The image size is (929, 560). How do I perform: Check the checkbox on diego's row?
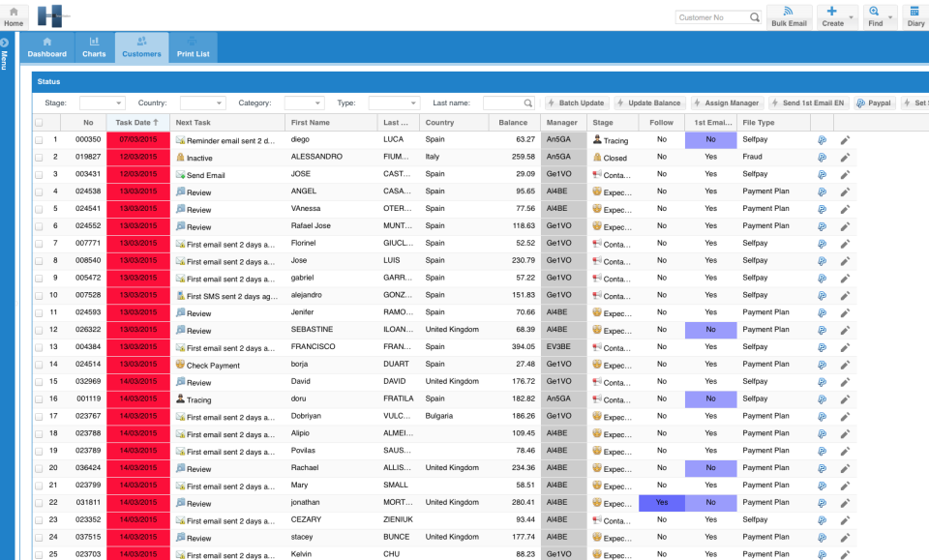(x=41, y=139)
